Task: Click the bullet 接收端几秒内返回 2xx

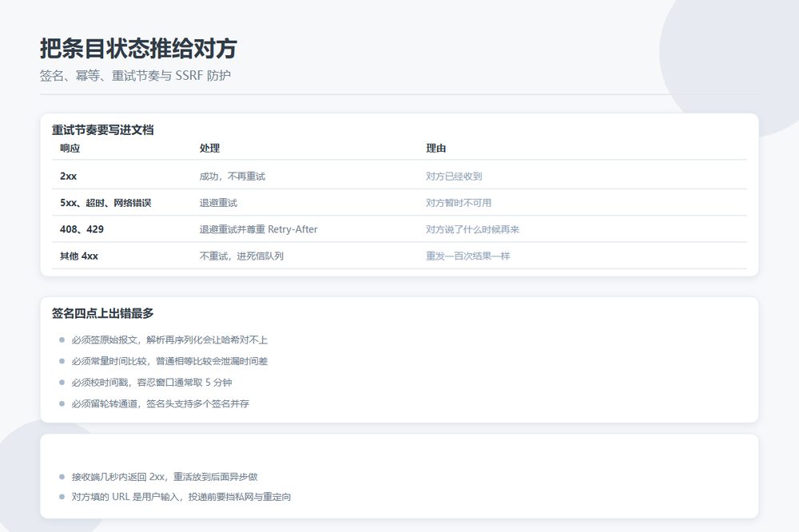Action: (x=165, y=477)
